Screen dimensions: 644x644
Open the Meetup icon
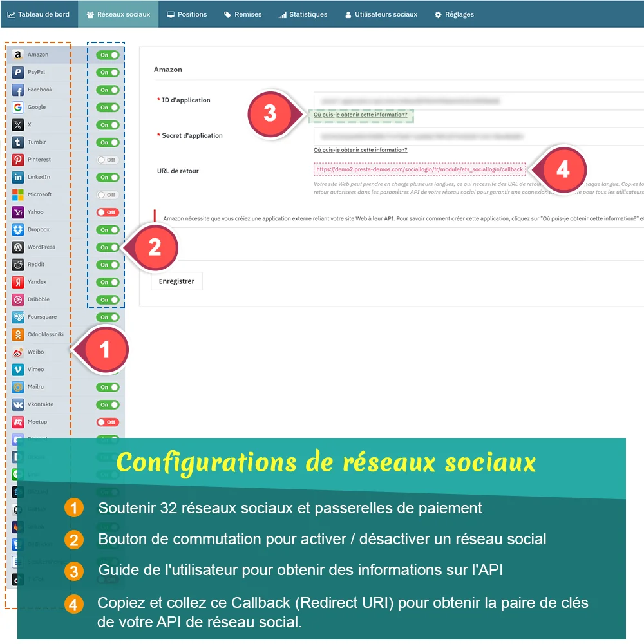[x=17, y=422]
